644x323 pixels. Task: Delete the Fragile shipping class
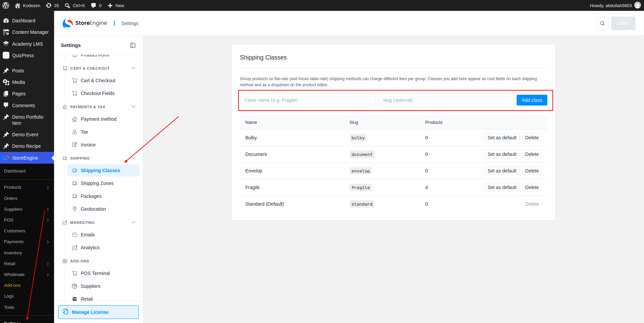pyautogui.click(x=532, y=187)
